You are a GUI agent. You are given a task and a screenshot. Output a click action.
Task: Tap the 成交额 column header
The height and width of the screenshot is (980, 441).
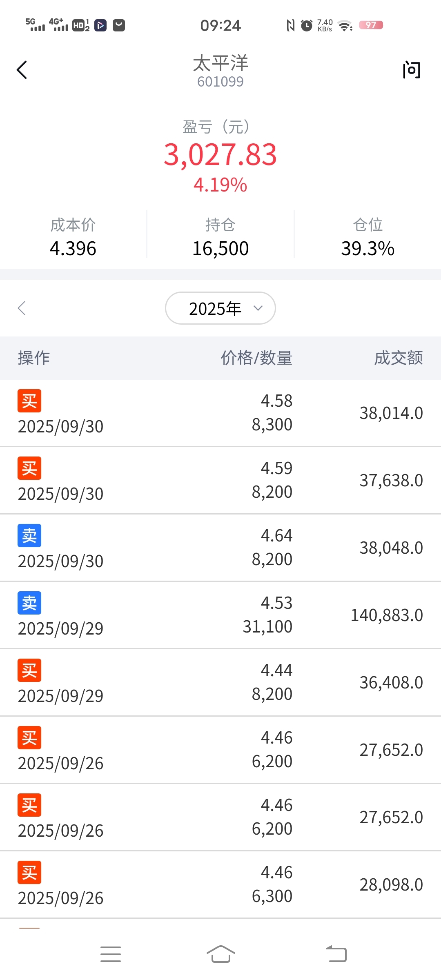[x=399, y=358]
